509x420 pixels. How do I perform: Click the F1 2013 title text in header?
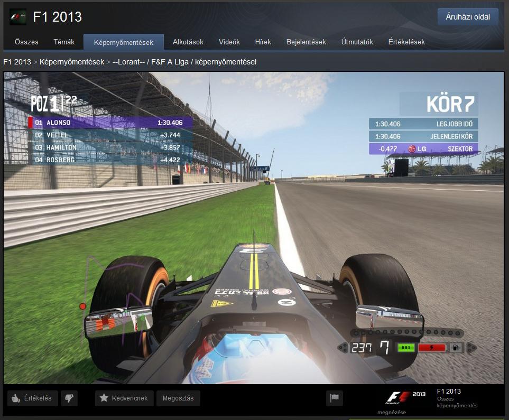[57, 17]
